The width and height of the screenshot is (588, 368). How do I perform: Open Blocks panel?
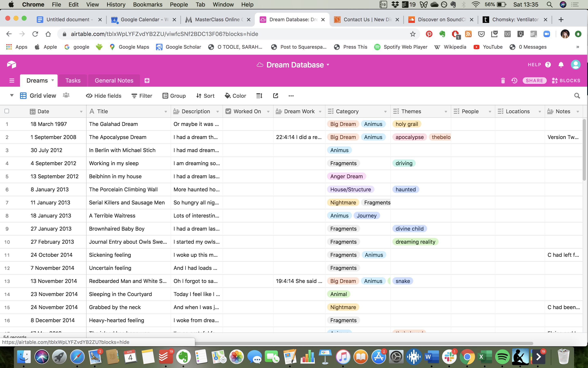pyautogui.click(x=566, y=81)
